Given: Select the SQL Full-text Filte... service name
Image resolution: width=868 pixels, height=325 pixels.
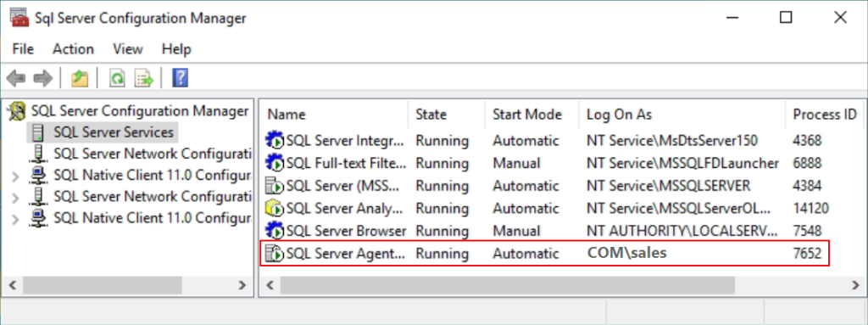Looking at the screenshot, I should [346, 163].
